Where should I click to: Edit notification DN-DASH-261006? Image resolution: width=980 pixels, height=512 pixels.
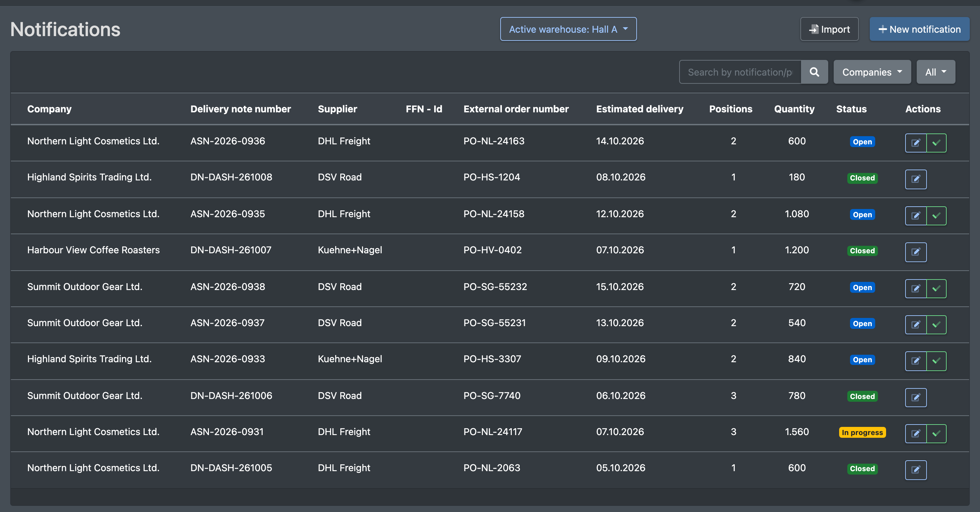pyautogui.click(x=915, y=397)
